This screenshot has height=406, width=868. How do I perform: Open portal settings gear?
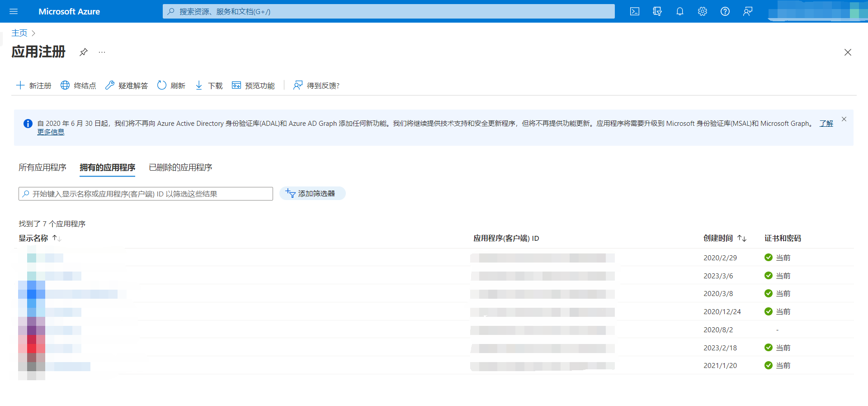(703, 11)
